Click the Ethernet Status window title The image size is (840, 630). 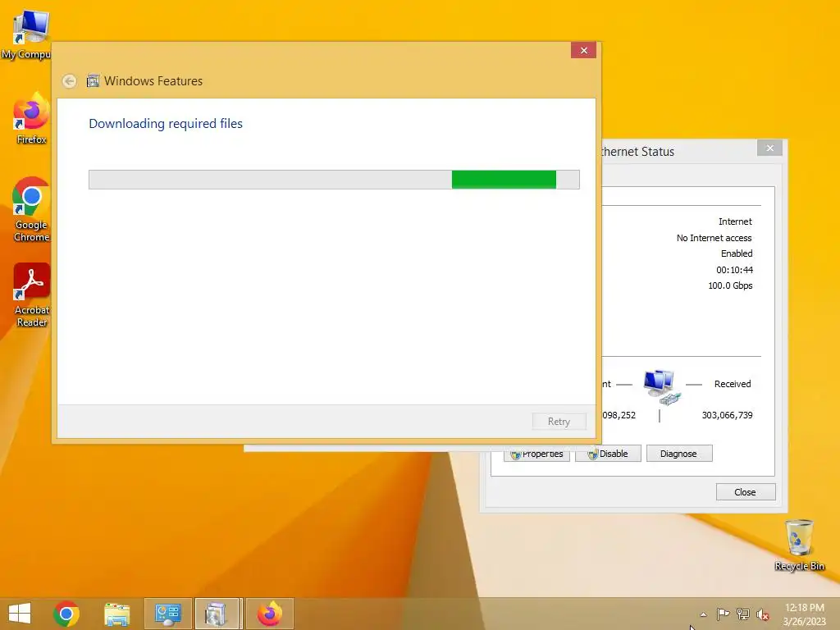(637, 152)
